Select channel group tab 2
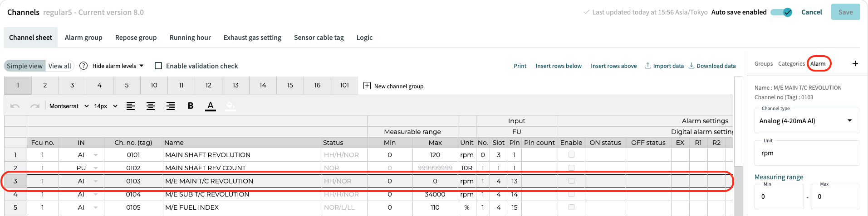Image resolution: width=868 pixels, height=216 pixels. click(x=45, y=85)
